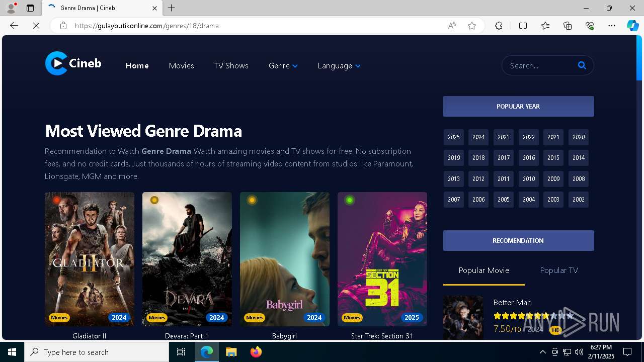Click the search magnifier icon
The image size is (644, 362).
pyautogui.click(x=582, y=65)
